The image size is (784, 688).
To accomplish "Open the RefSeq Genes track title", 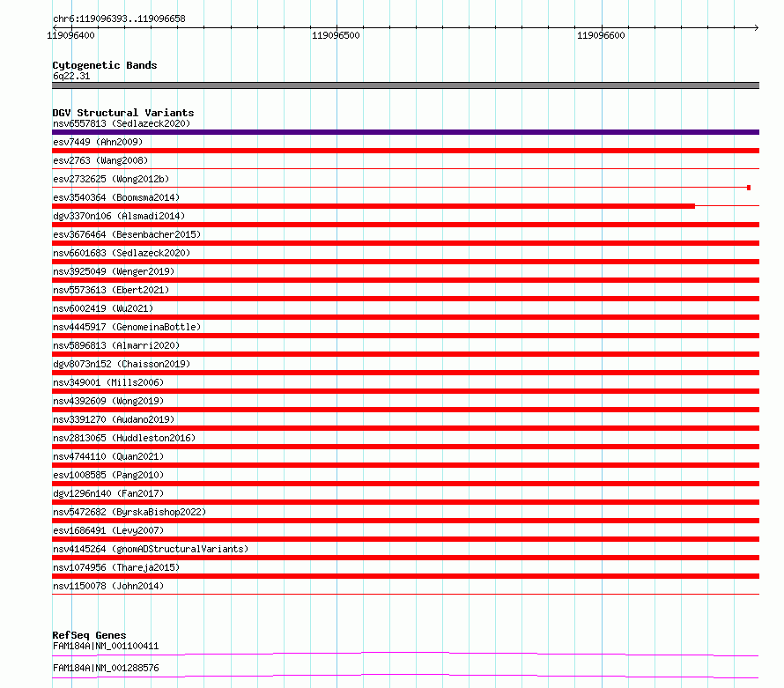I will pyautogui.click(x=89, y=635).
